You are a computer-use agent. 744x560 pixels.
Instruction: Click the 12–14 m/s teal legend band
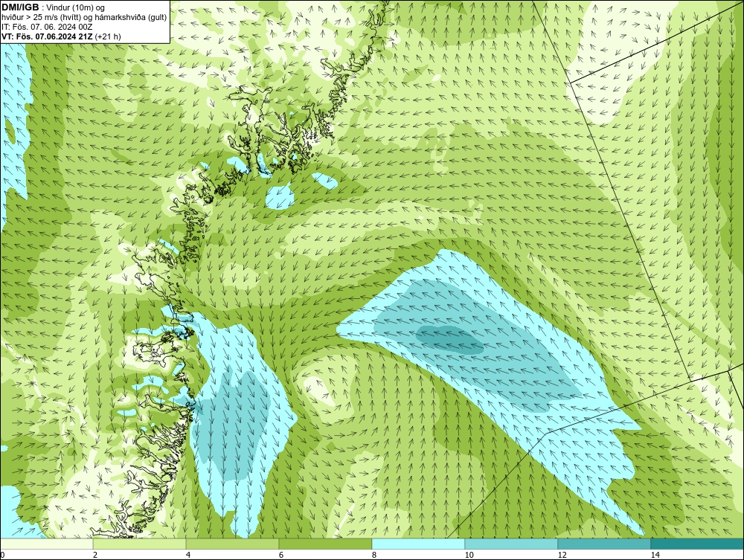coord(604,544)
